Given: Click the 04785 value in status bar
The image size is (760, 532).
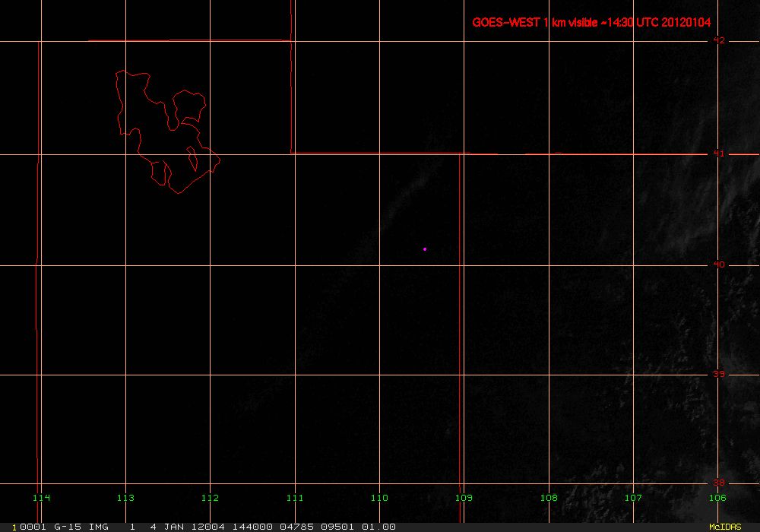Looking at the screenshot, I should pyautogui.click(x=296, y=527).
